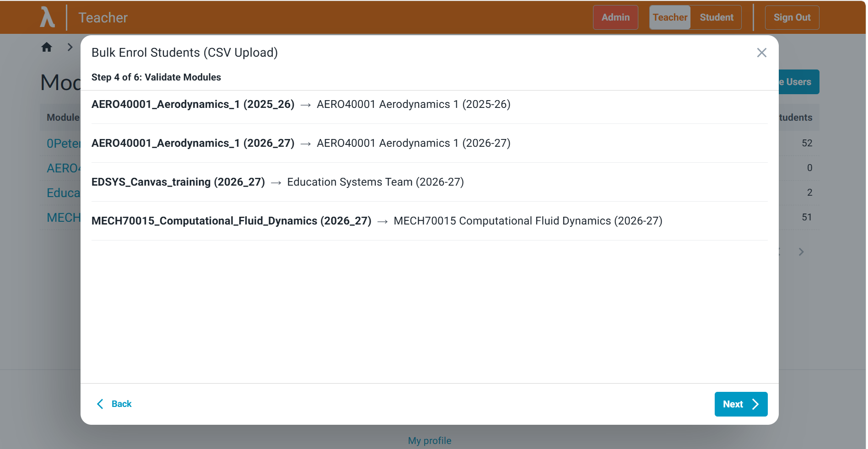Click the partially hidden Users button

tap(798, 82)
